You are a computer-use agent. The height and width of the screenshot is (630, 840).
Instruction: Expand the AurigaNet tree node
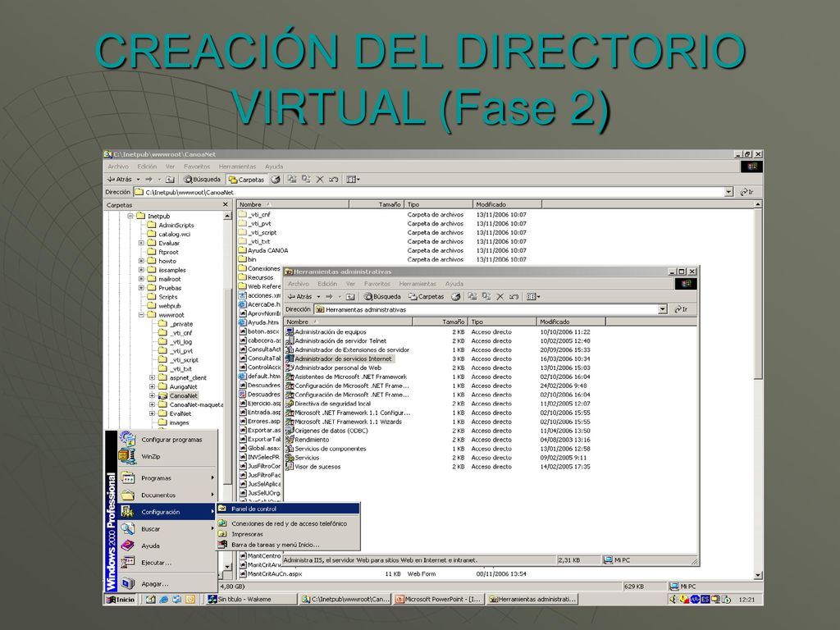tap(152, 386)
